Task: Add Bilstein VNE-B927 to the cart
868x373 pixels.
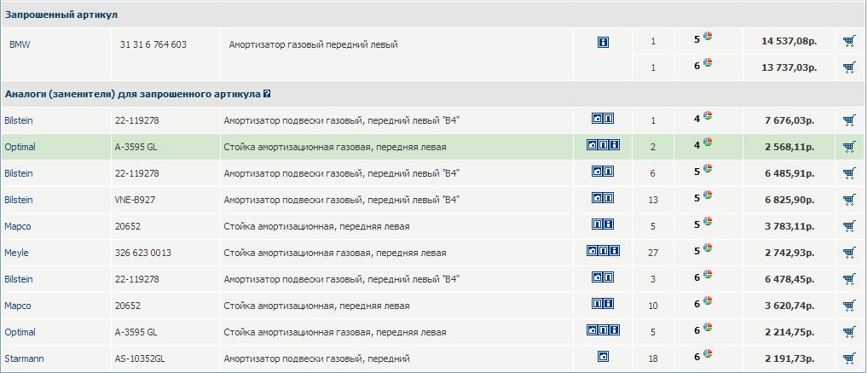Action: (849, 200)
